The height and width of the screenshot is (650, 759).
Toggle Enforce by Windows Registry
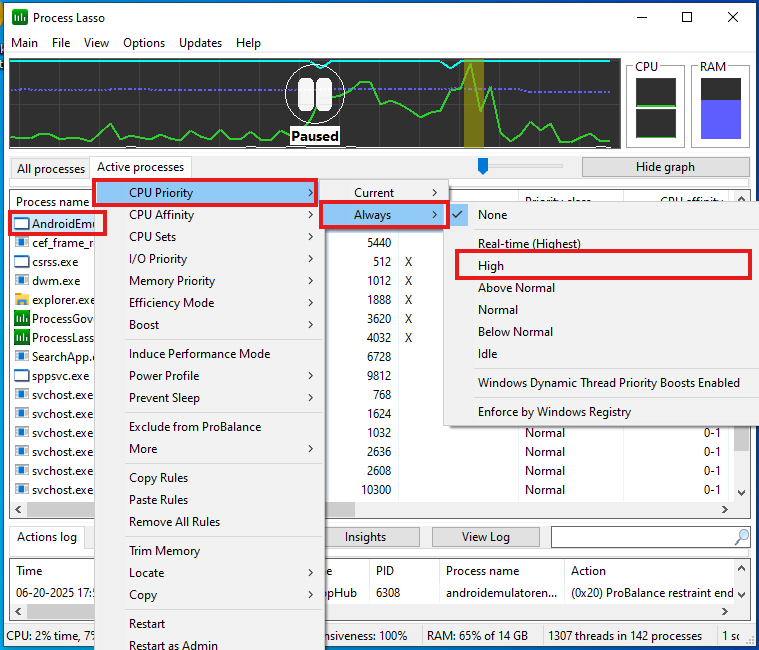(x=601, y=412)
